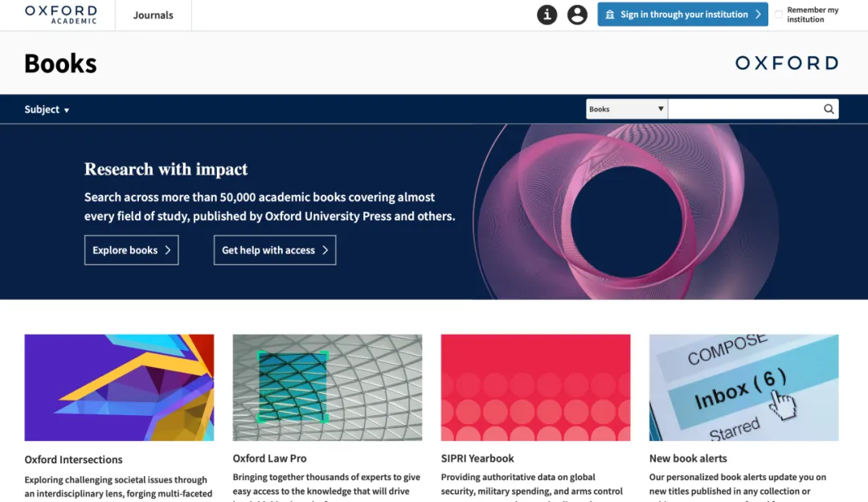868x502 pixels.
Task: Click the Oxford Academic logo
Action: (61, 15)
